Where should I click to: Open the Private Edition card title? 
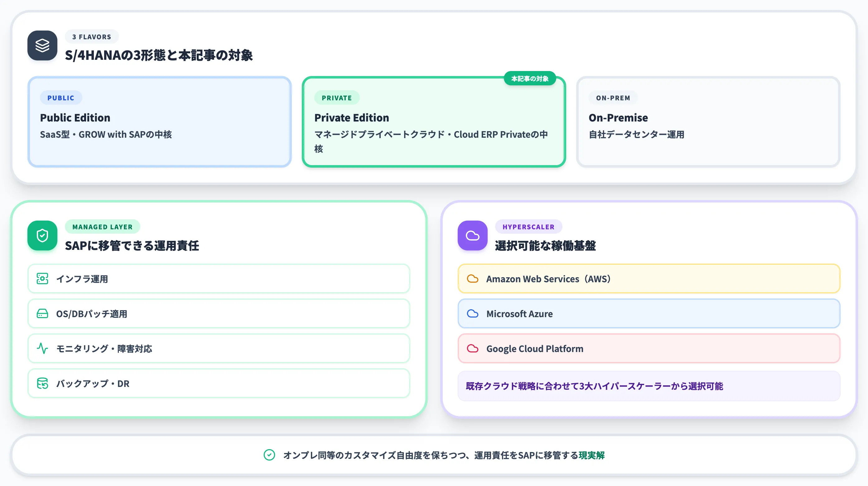[x=351, y=117]
